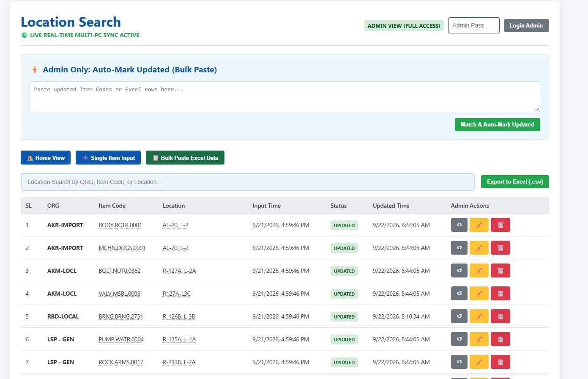The image size is (588, 379).
Task: Click edit pencil for BODY.ROTR.0001 row
Action: [479, 225]
